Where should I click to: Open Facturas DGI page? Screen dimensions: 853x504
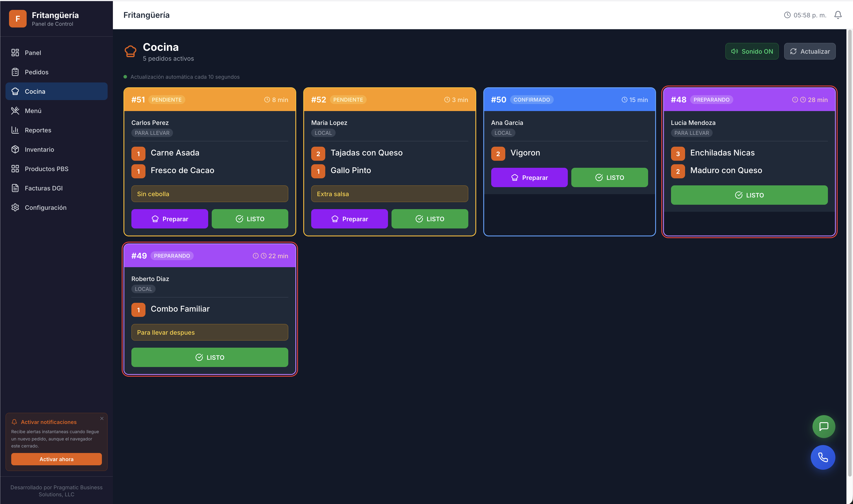click(44, 188)
